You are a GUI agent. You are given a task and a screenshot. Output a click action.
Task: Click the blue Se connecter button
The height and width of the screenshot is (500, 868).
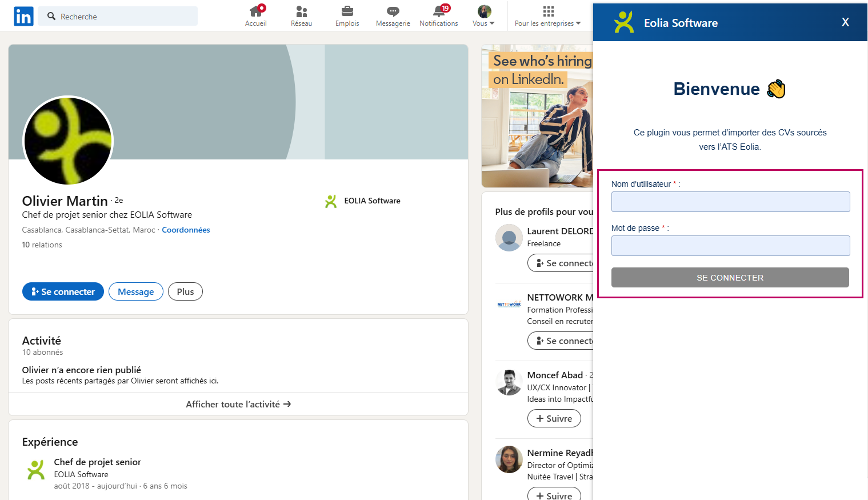63,291
